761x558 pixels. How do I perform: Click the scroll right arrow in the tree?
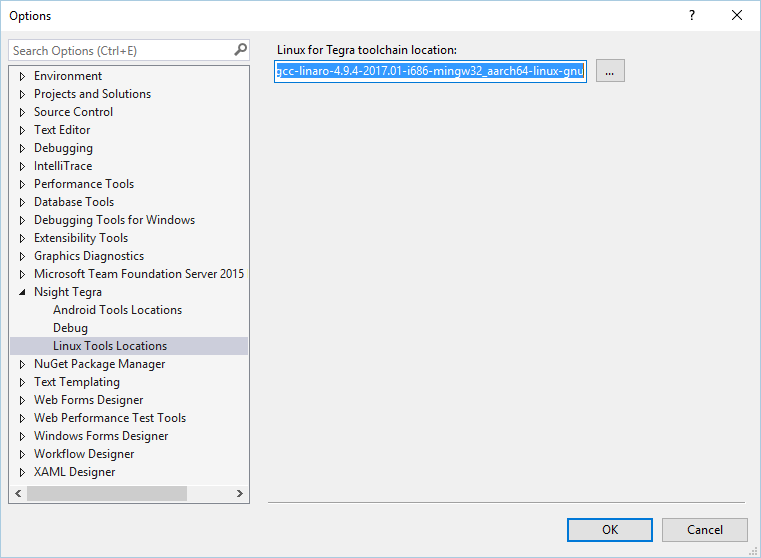coord(240,493)
